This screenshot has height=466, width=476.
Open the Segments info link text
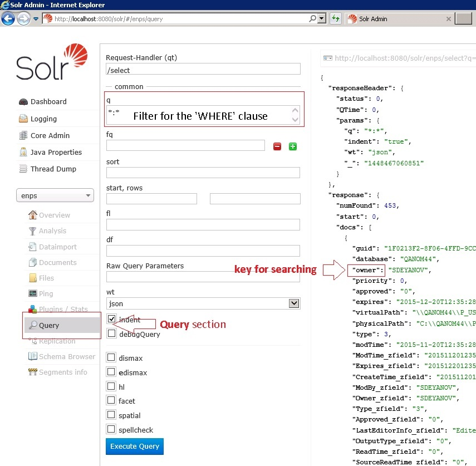coord(63,372)
